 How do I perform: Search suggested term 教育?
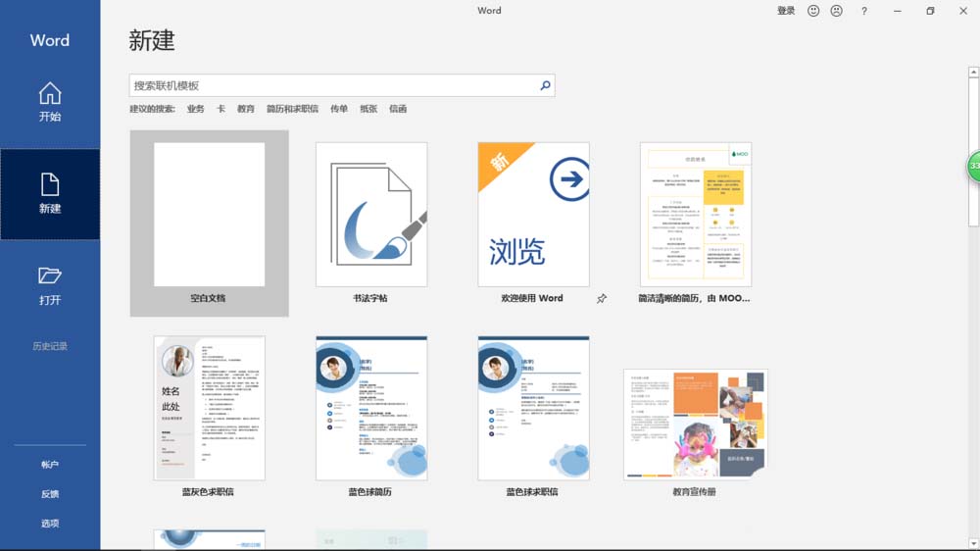[x=246, y=109]
